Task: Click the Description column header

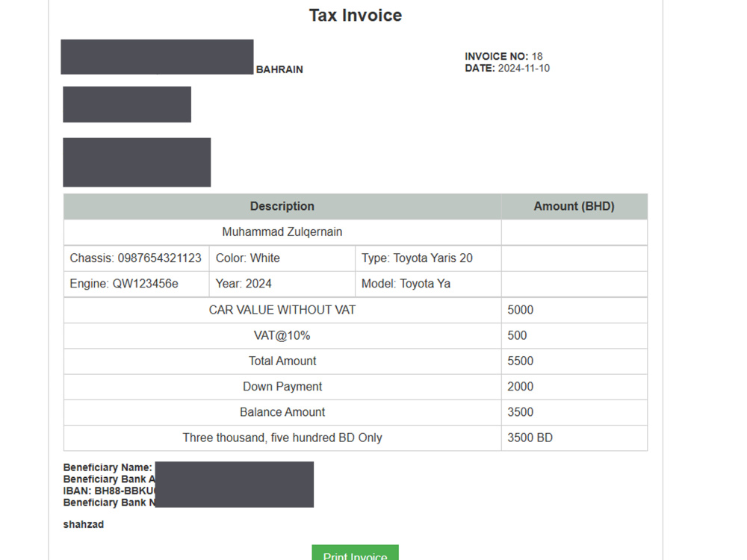Action: click(x=282, y=206)
